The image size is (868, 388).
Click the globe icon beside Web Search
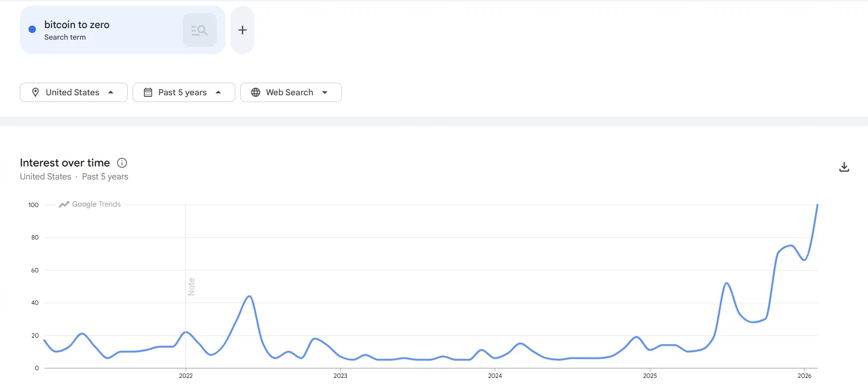coord(256,92)
